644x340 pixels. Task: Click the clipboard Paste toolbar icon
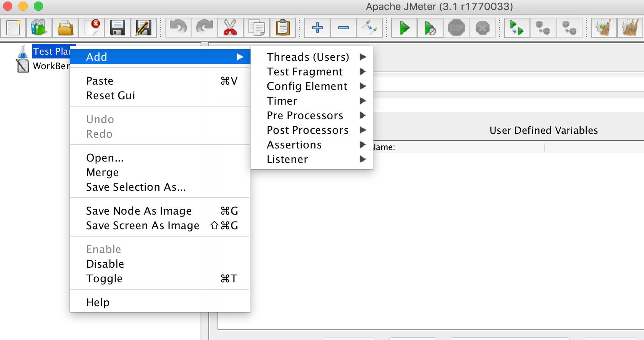282,28
